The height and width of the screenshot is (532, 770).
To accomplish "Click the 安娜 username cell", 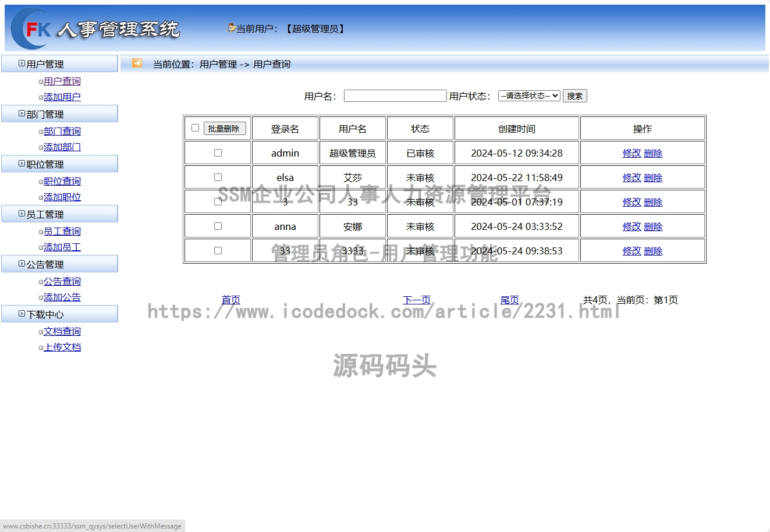I will click(353, 226).
